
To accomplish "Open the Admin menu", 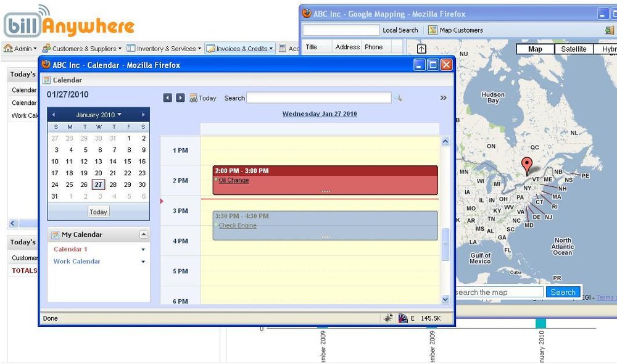I will 20,48.
